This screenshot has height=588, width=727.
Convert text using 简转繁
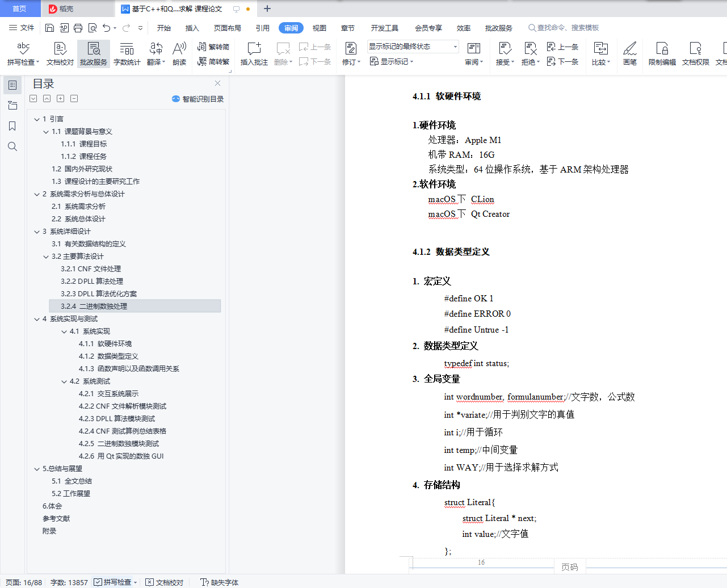213,62
